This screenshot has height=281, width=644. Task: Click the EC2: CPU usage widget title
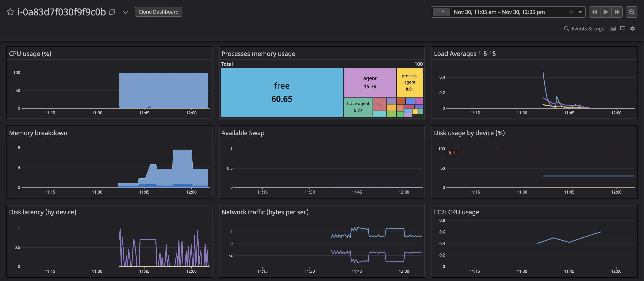click(457, 212)
